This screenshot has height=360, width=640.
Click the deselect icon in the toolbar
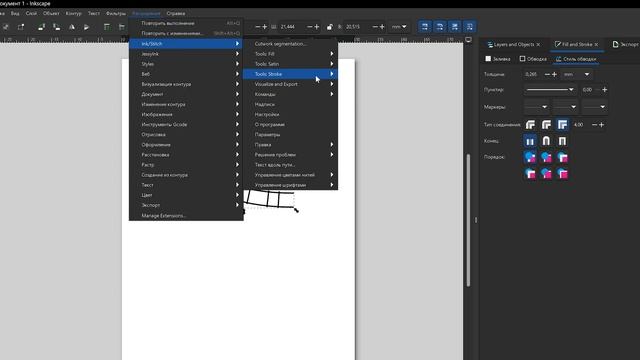click(x=6, y=27)
